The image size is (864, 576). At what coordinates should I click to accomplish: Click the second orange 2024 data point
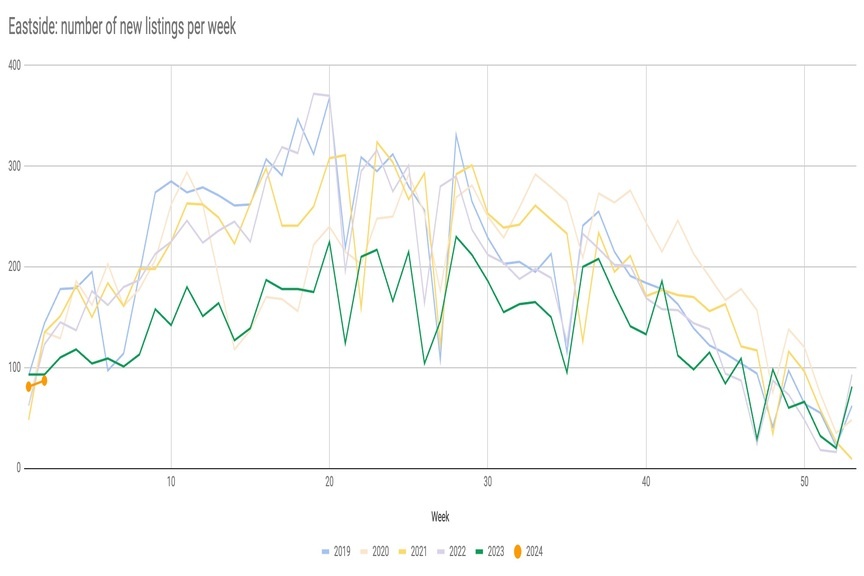click(44, 381)
